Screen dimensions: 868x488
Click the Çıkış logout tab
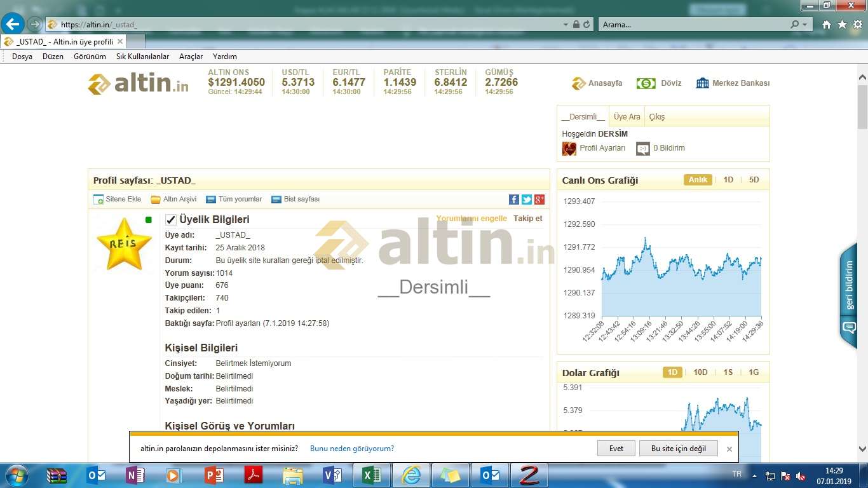pos(657,116)
